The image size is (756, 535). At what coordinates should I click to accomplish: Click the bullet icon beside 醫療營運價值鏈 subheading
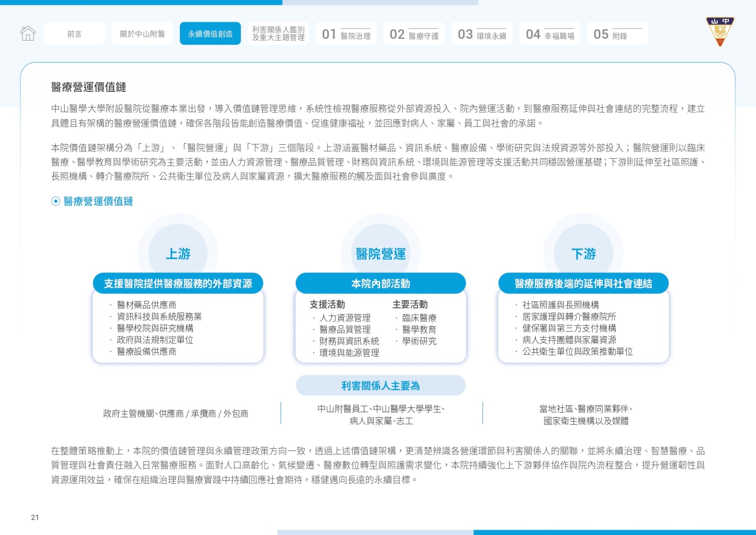point(56,202)
